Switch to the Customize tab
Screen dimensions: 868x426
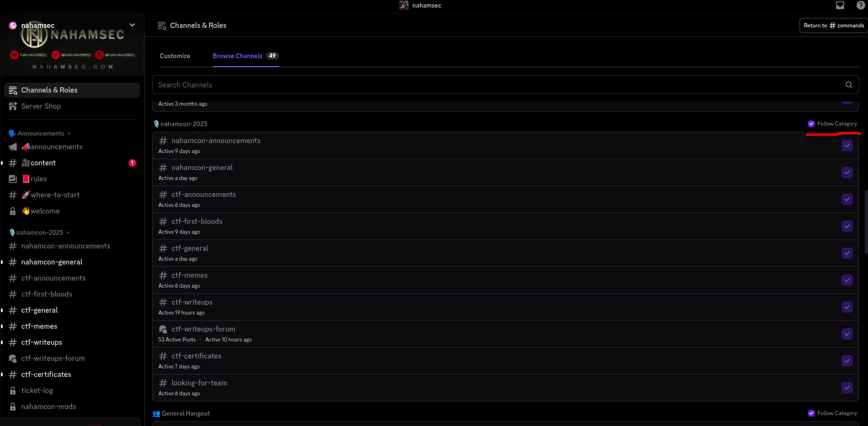175,56
